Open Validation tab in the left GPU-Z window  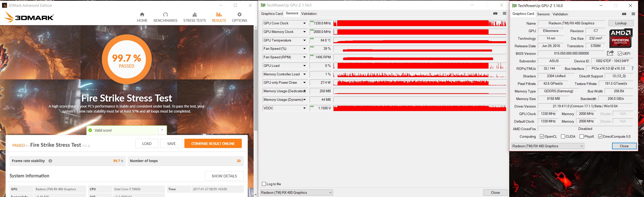[x=309, y=14]
